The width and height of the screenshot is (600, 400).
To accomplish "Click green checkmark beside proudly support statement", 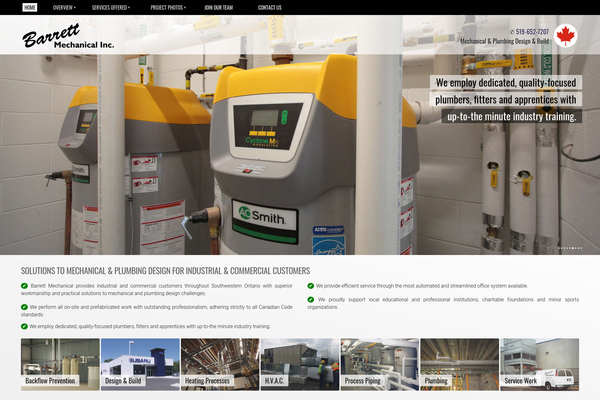I will tap(311, 299).
